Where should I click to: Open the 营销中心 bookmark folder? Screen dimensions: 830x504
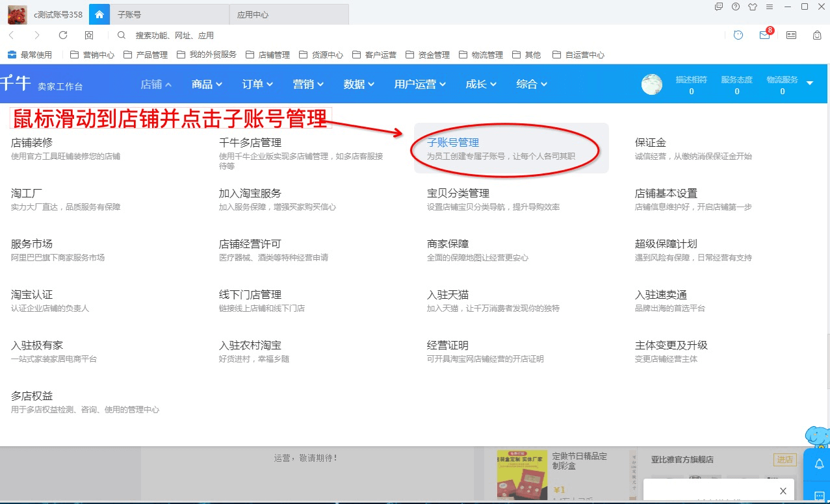(x=92, y=55)
